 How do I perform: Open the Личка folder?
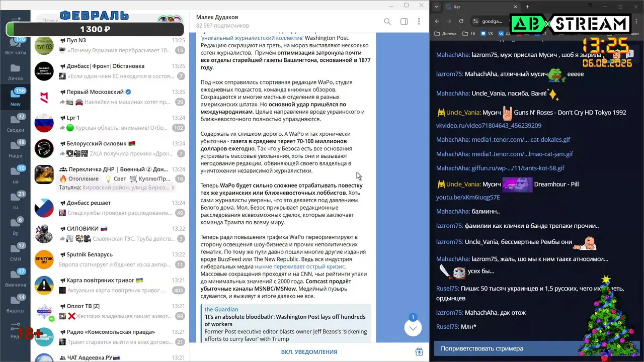click(x=15, y=72)
